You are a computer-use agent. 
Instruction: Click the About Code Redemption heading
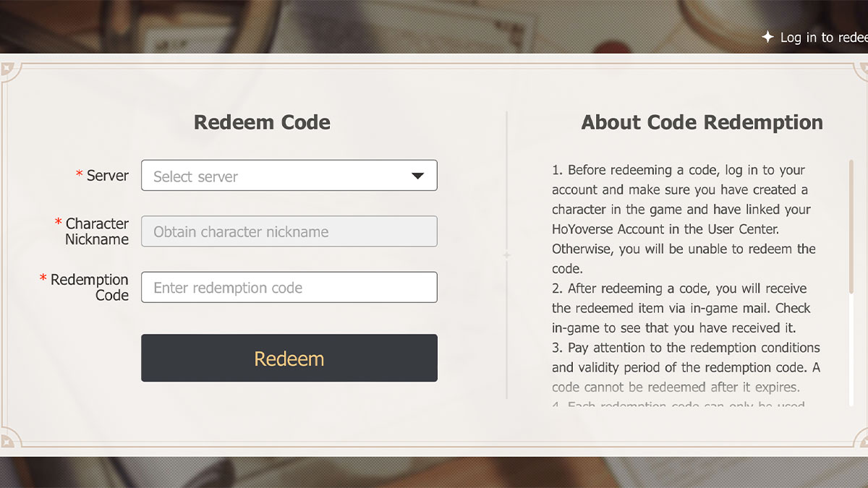click(702, 122)
